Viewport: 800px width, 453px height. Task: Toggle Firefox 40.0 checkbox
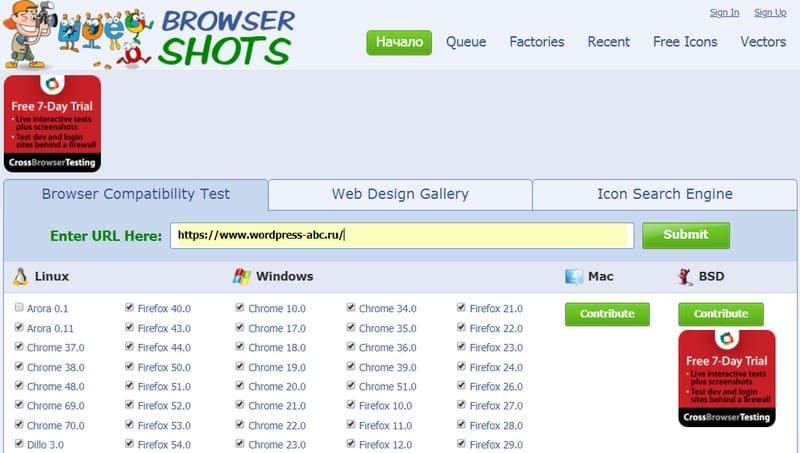(x=129, y=307)
